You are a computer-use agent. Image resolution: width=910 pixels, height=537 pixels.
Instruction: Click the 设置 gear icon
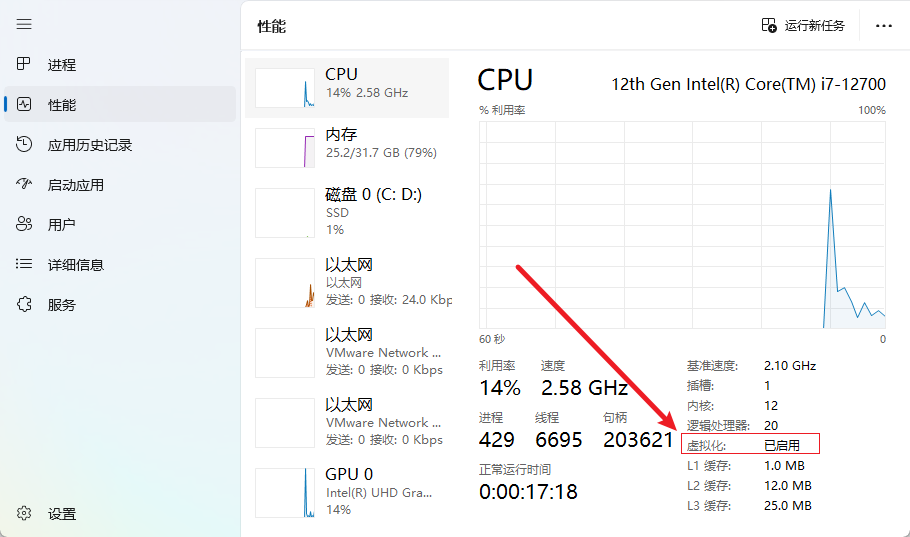(24, 513)
